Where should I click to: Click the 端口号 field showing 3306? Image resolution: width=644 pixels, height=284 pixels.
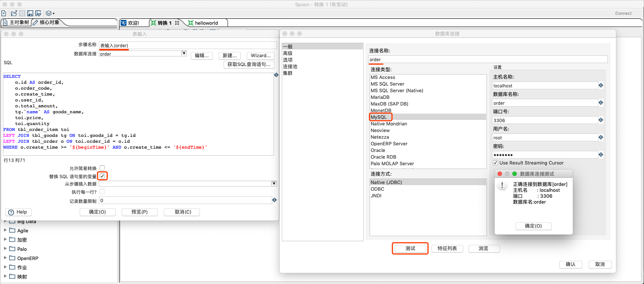[x=545, y=120]
